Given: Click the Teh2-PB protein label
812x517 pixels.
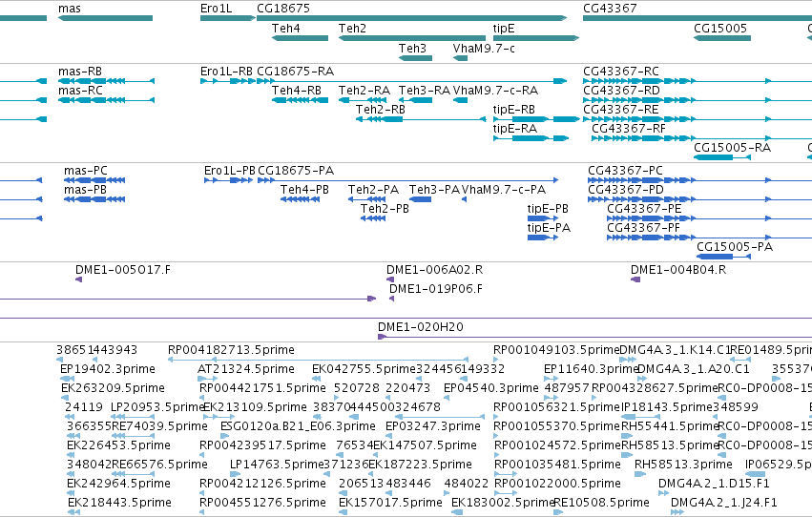Looking at the screenshot, I should coord(385,209).
